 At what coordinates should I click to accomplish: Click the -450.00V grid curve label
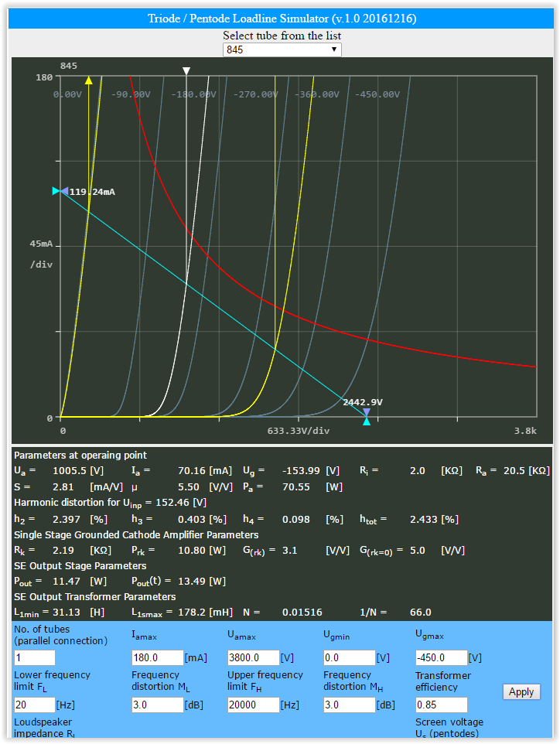377,94
